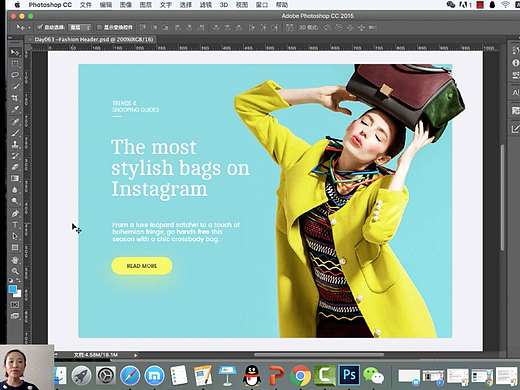
Task: Toggle the 显示变换控件 checkbox
Action: coord(99,27)
